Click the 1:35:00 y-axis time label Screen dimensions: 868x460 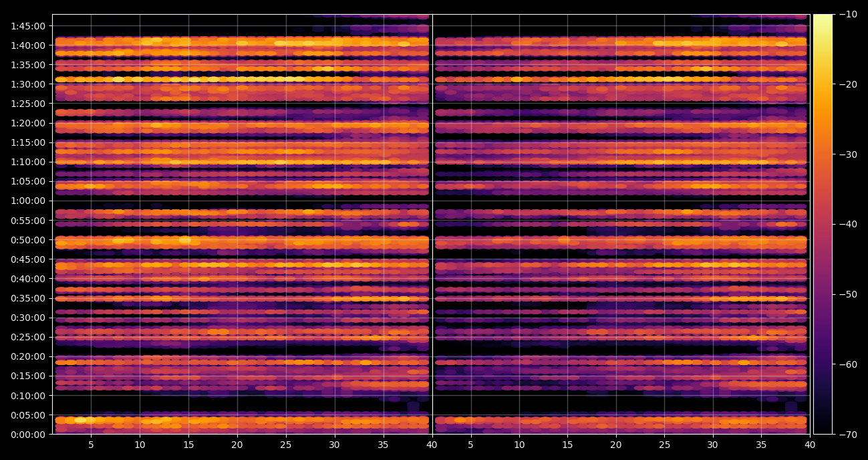tap(29, 65)
